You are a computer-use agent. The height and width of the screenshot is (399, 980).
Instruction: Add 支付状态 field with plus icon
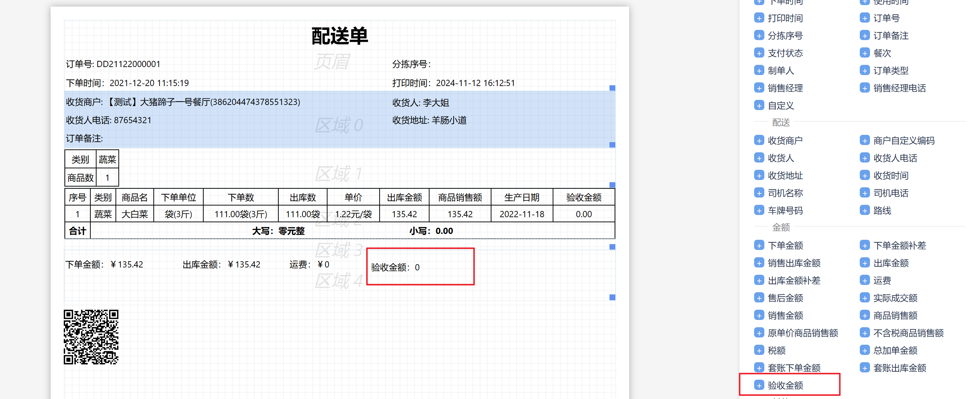[758, 53]
